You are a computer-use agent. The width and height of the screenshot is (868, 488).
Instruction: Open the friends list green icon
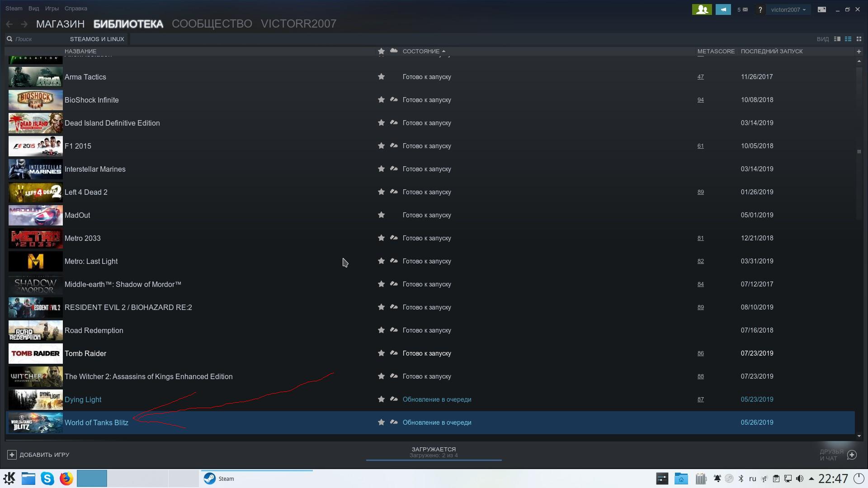click(702, 9)
